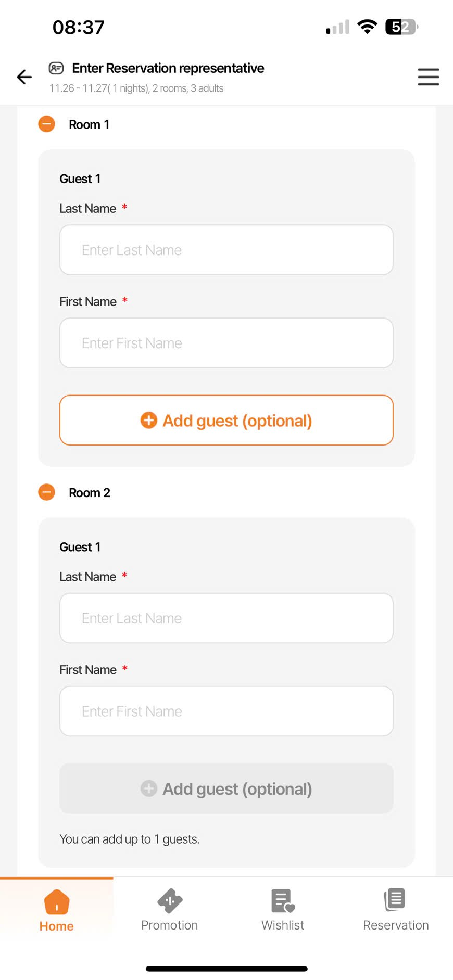Tap the gray plus icon in Room 2
Viewport: 453px width, 980px height.
tap(149, 788)
